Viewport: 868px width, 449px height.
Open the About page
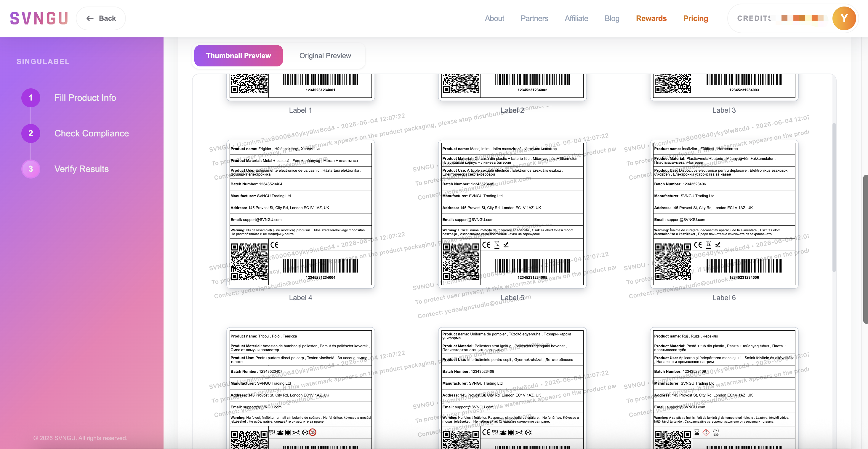click(x=494, y=18)
